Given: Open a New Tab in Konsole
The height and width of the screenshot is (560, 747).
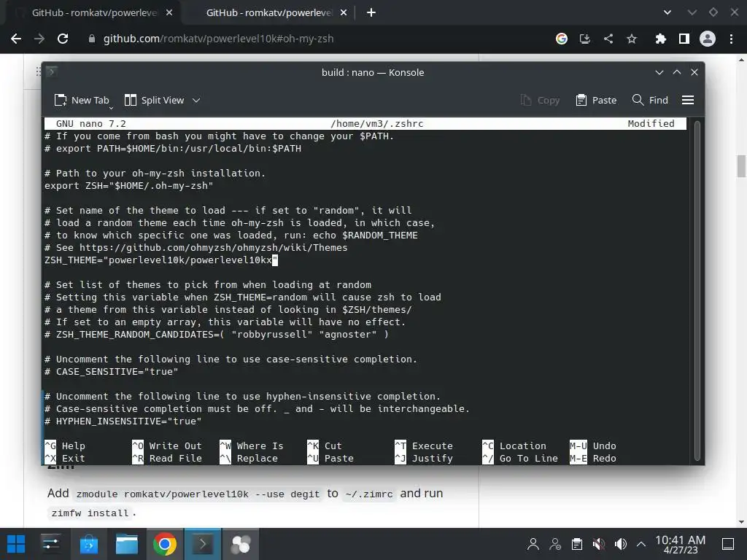Looking at the screenshot, I should (82, 100).
